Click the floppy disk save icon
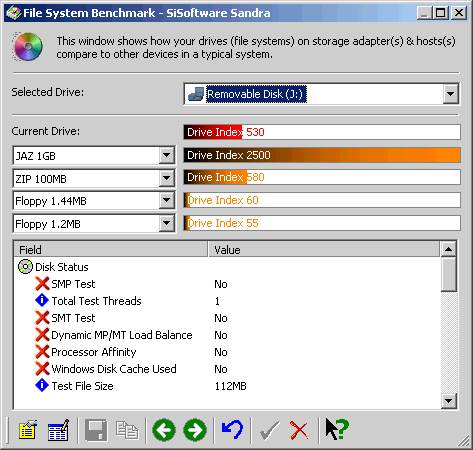 click(96, 430)
